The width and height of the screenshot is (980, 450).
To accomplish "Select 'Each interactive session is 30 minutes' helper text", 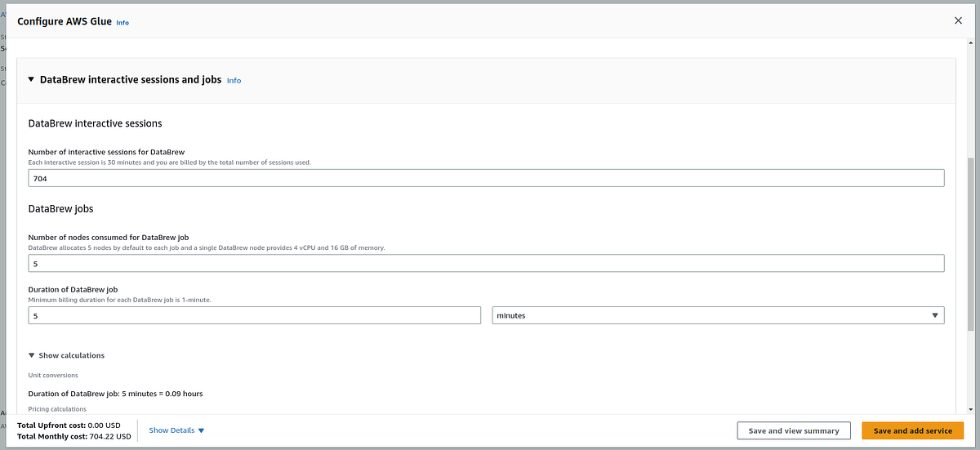I will (x=169, y=163).
